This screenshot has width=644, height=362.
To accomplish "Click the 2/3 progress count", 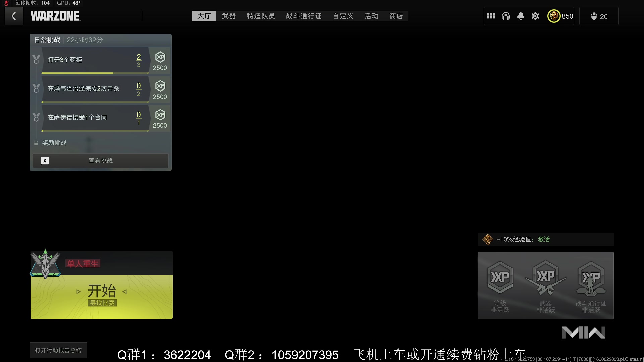I will tap(139, 60).
